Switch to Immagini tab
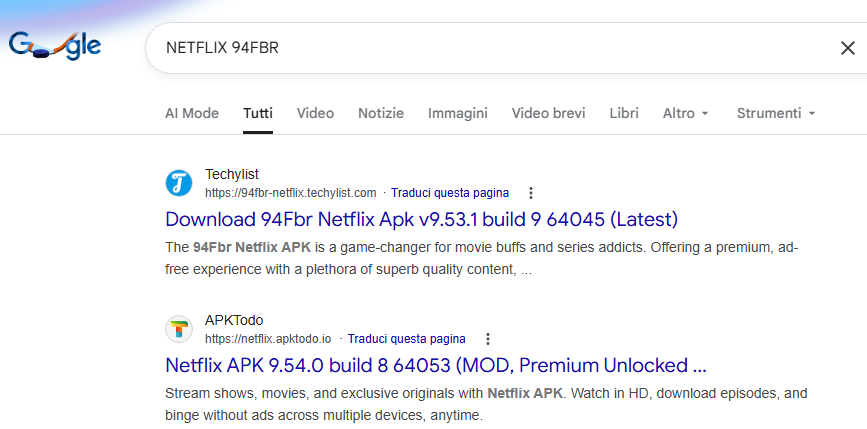 click(458, 113)
